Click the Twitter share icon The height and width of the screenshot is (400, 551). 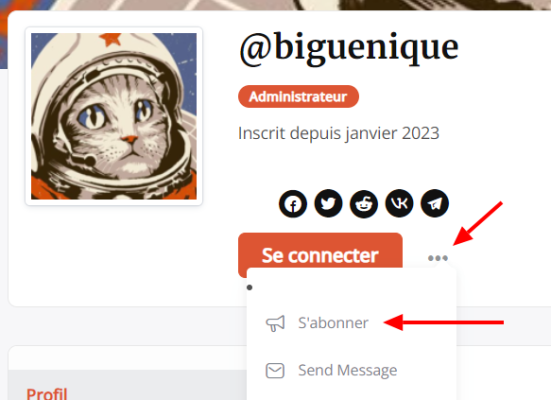(328, 204)
